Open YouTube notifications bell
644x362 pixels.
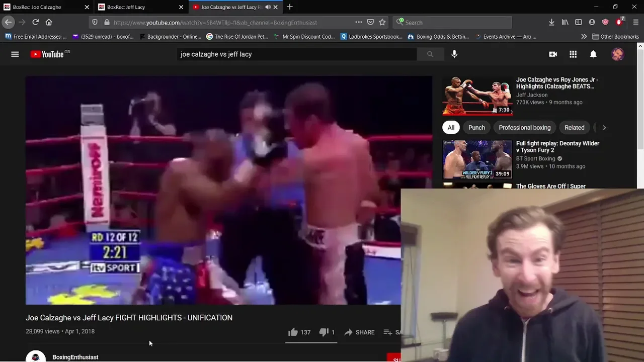tap(593, 54)
